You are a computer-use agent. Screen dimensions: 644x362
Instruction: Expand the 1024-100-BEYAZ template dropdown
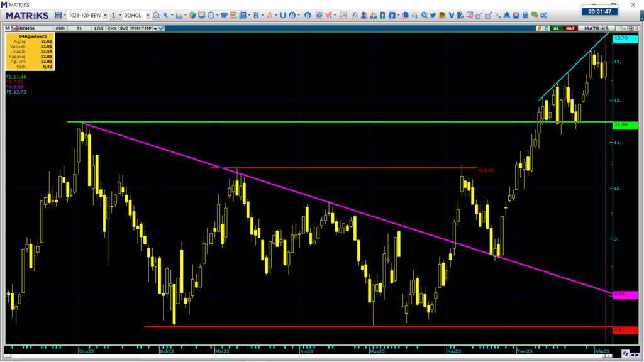pyautogui.click(x=105, y=16)
